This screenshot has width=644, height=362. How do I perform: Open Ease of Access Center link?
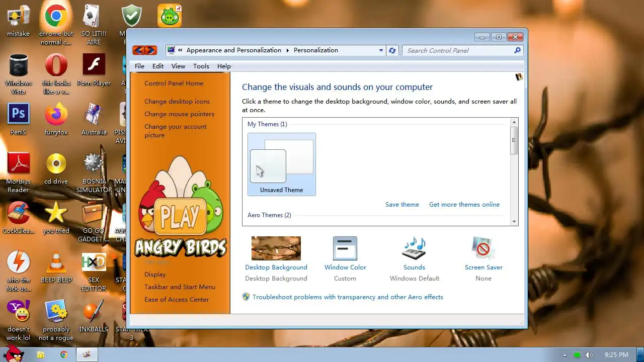(177, 300)
